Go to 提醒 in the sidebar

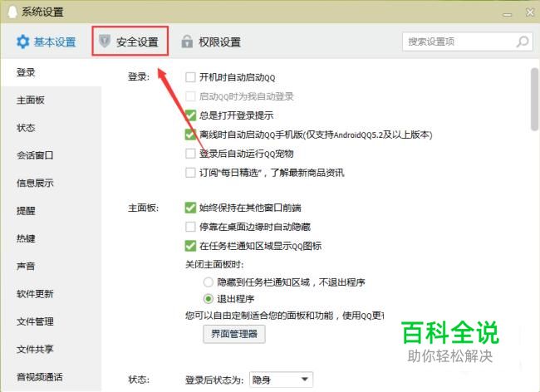coord(51,211)
